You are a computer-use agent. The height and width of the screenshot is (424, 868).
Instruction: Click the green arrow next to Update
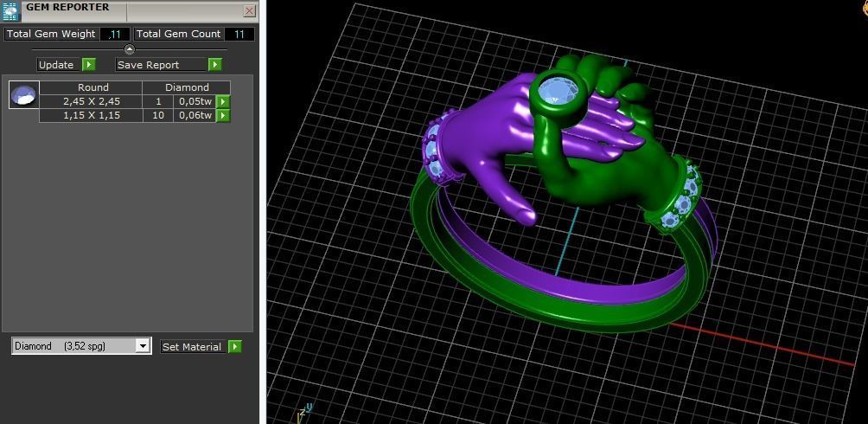[x=89, y=65]
